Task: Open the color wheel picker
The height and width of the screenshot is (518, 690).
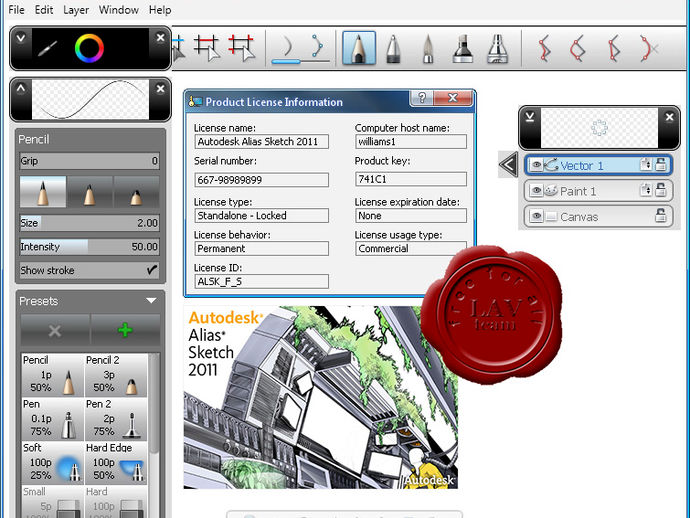Action: [89, 48]
